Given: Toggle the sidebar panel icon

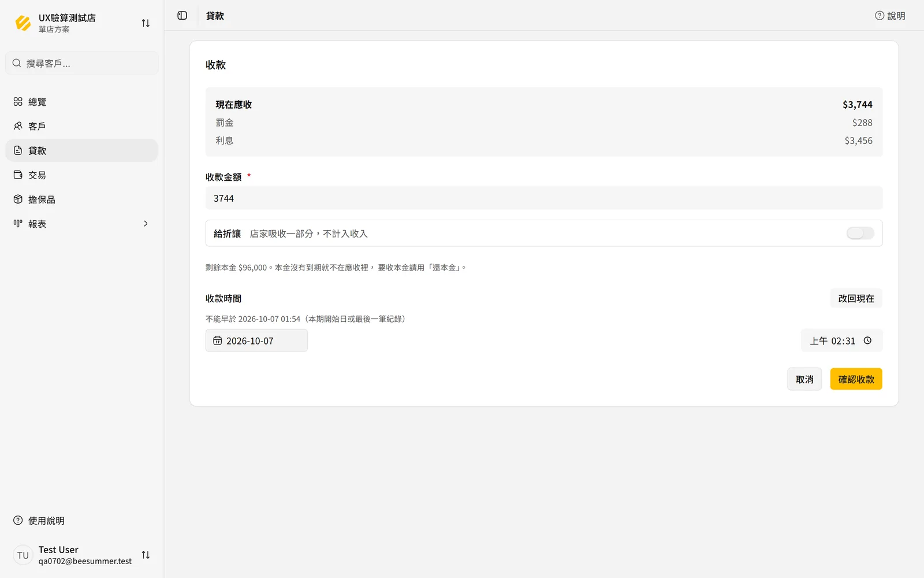Looking at the screenshot, I should pos(182,16).
